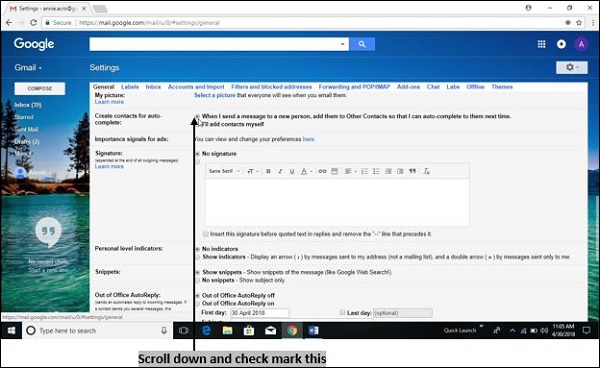Expand the settings gear menu

(572, 67)
